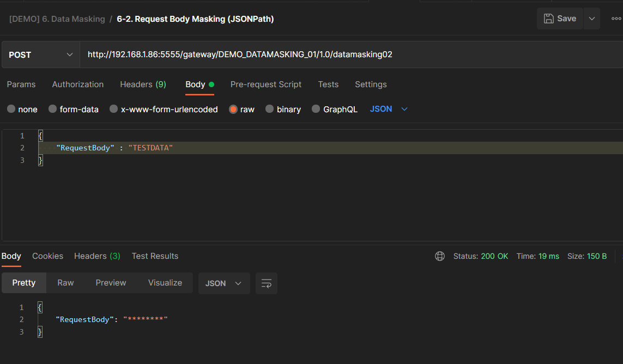Click the globe network icon near Status
The image size is (623, 364).
coord(440,256)
